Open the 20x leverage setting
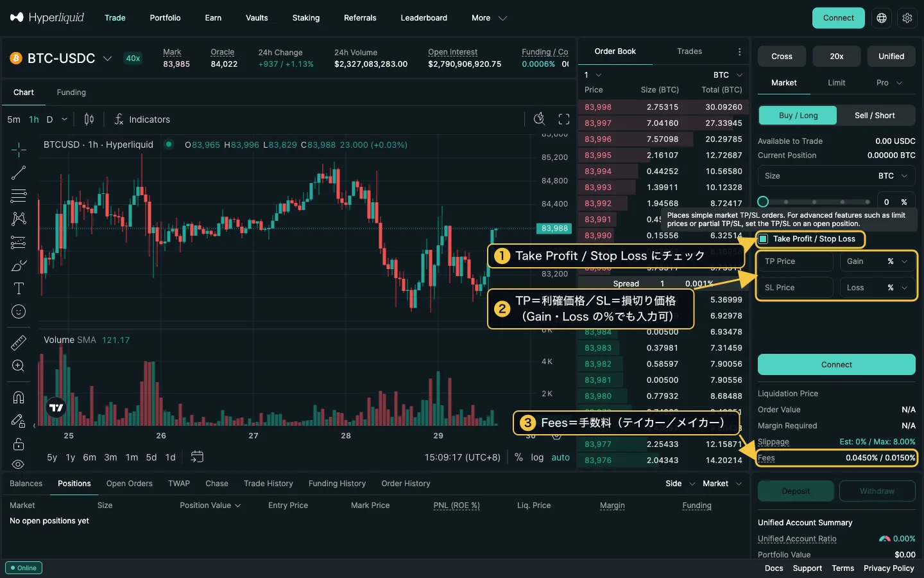This screenshot has height=578, width=924. [837, 57]
